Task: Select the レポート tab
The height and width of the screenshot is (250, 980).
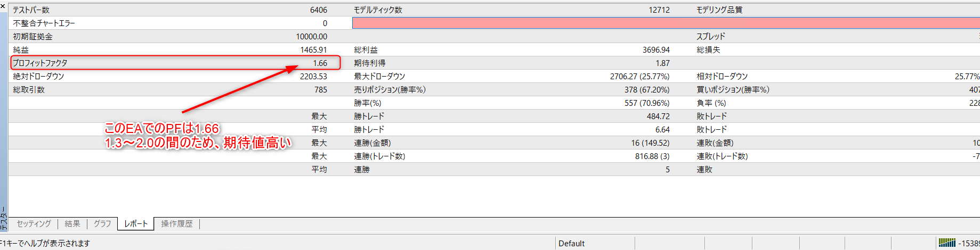Action: click(x=136, y=224)
